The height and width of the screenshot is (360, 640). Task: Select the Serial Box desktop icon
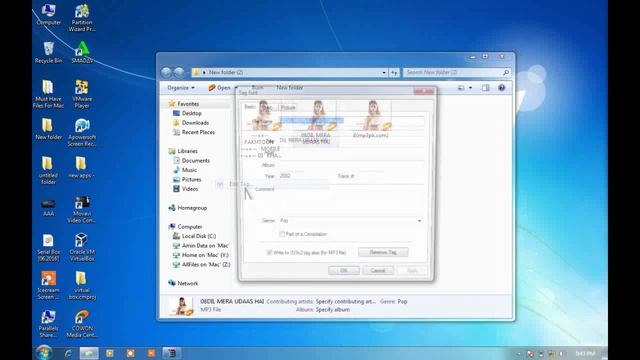coord(48,248)
